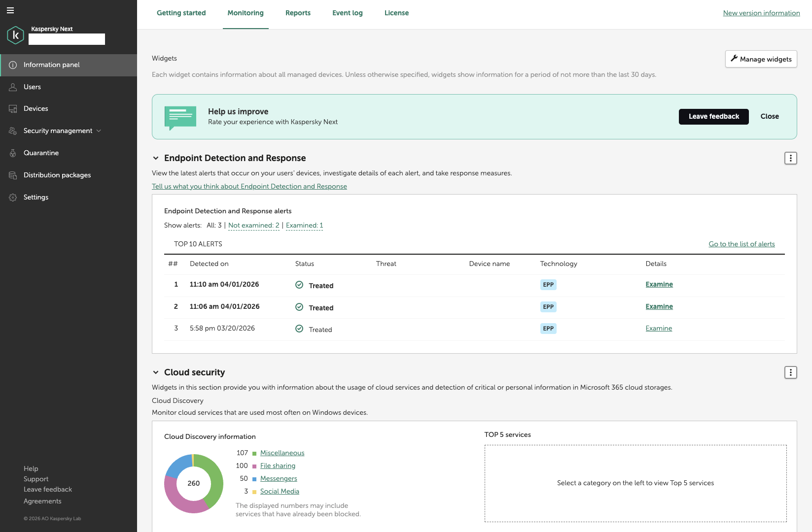Image resolution: width=812 pixels, height=532 pixels.
Task: Click the blue Messengers legend square
Action: pyautogui.click(x=254, y=479)
